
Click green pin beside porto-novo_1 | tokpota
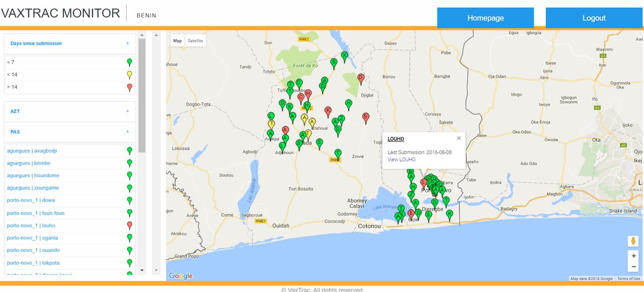click(x=129, y=263)
